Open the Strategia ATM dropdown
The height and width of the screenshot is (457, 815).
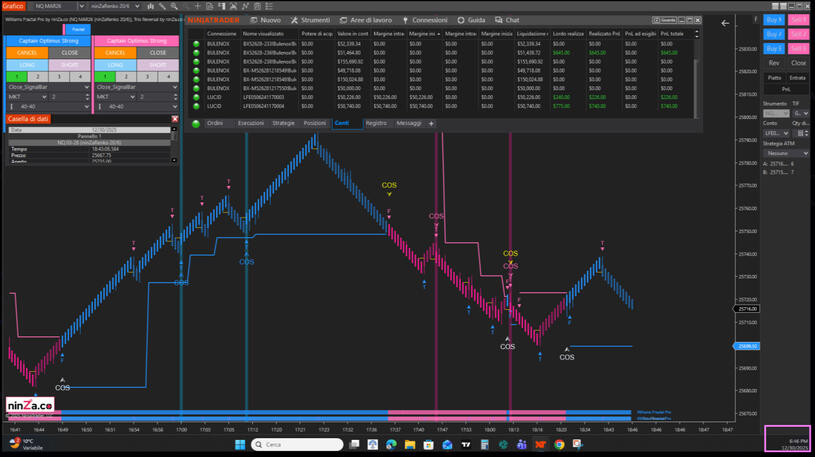click(x=786, y=153)
